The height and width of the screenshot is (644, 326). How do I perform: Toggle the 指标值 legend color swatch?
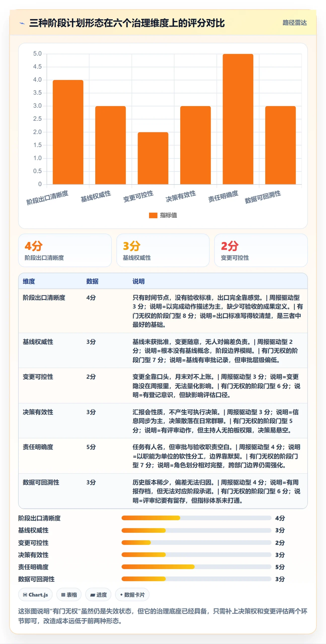(153, 215)
